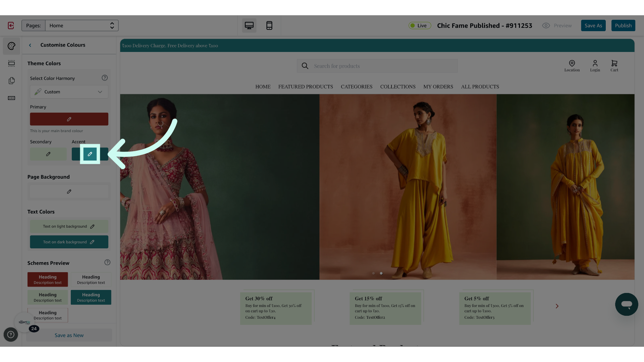Screen dimensions: 644x362
Task: Open COLLECTIONS in store navigation
Action: 398,87
